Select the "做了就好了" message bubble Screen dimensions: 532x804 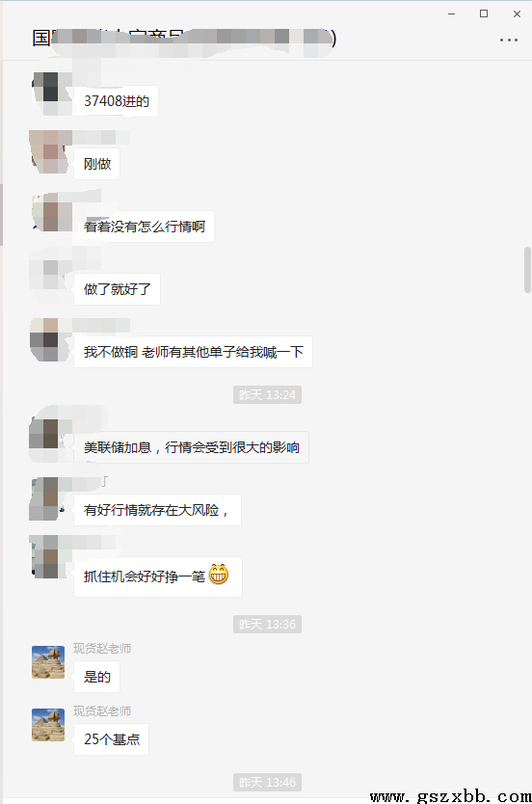click(117, 289)
